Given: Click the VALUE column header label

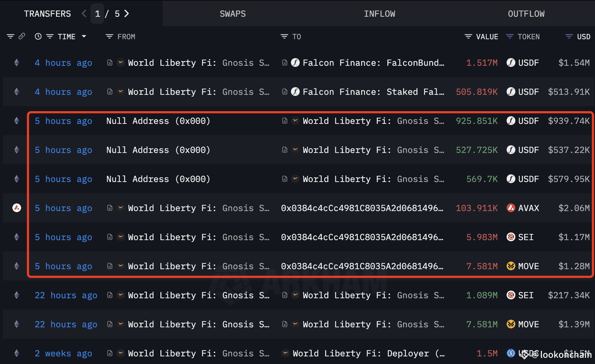Looking at the screenshot, I should (x=487, y=37).
